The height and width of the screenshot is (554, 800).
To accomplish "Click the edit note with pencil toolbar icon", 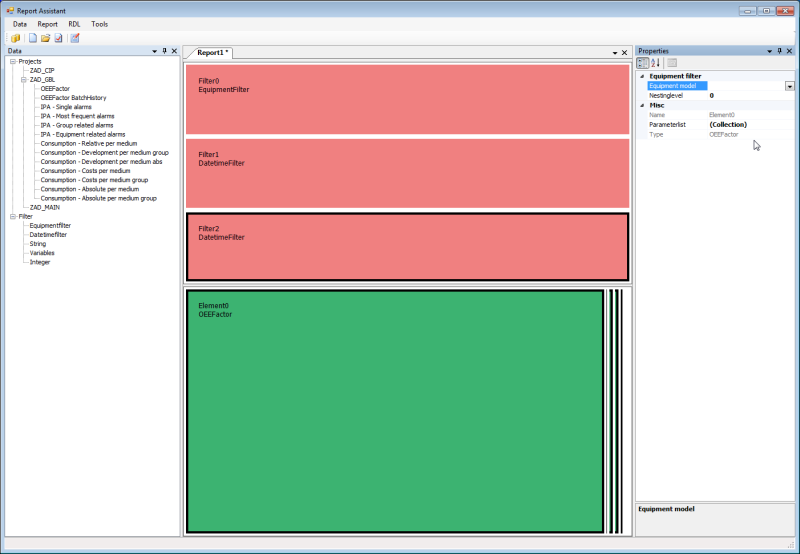I will tap(75, 38).
